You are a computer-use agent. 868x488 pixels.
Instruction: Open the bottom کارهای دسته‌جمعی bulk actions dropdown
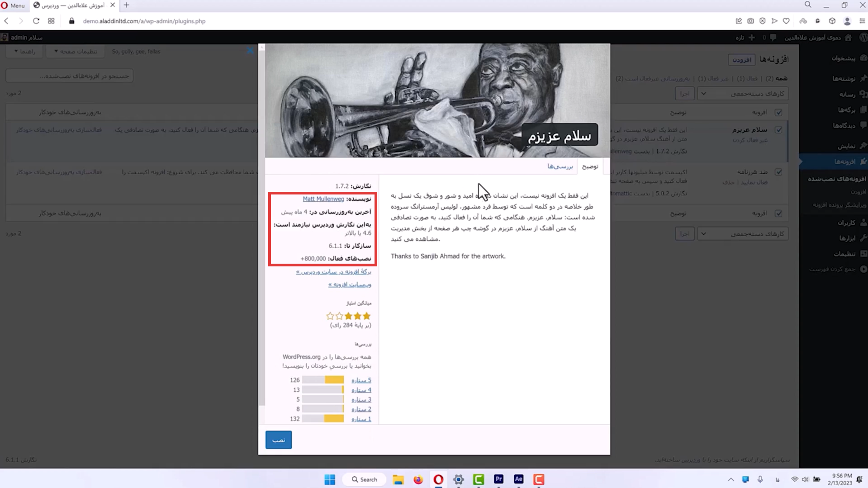[x=743, y=234]
